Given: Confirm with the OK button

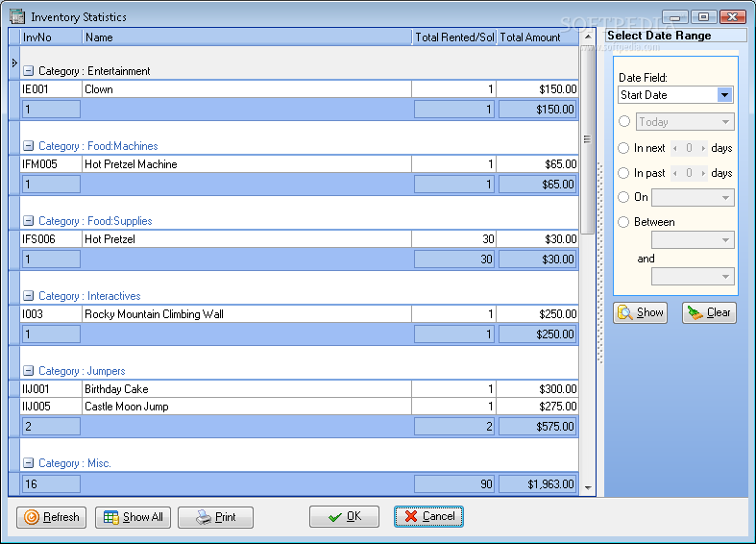Looking at the screenshot, I should pyautogui.click(x=344, y=516).
